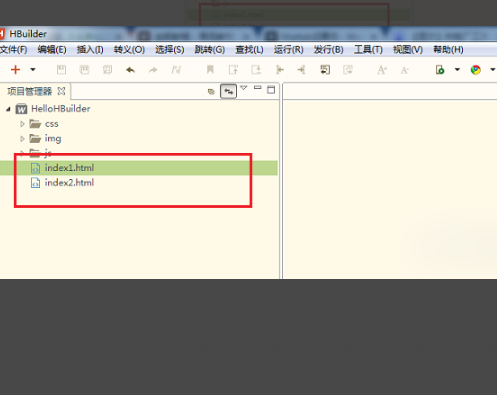Open the 运行(R) menu
This screenshot has height=395, width=497.
click(289, 50)
